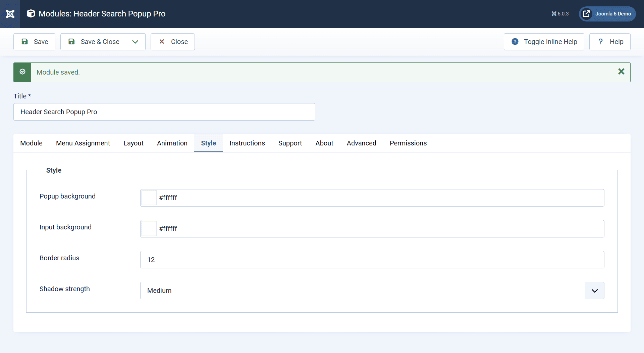644x353 pixels.
Task: Toggle Inline Help for the form
Action: (x=544, y=42)
